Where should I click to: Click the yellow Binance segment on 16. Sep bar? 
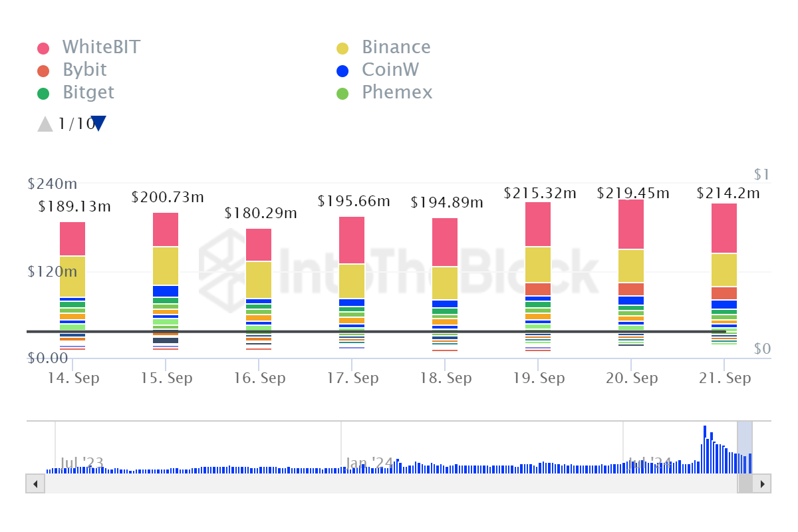point(259,280)
